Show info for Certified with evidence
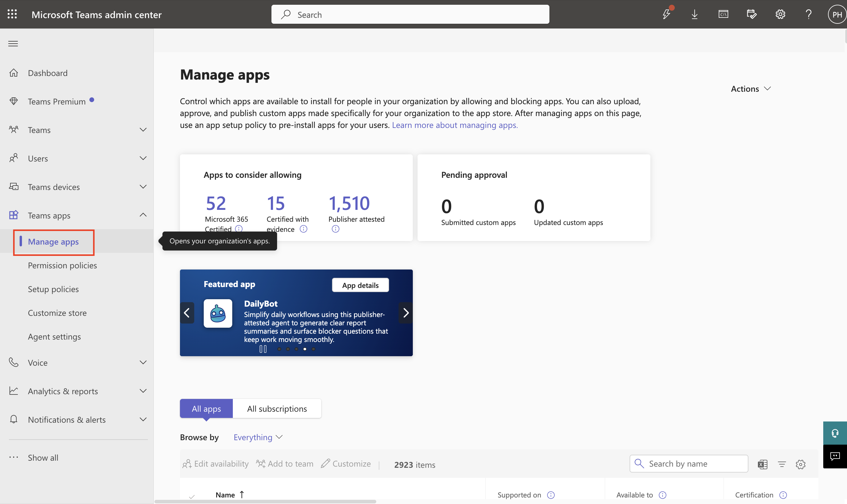The width and height of the screenshot is (847, 504). tap(304, 229)
